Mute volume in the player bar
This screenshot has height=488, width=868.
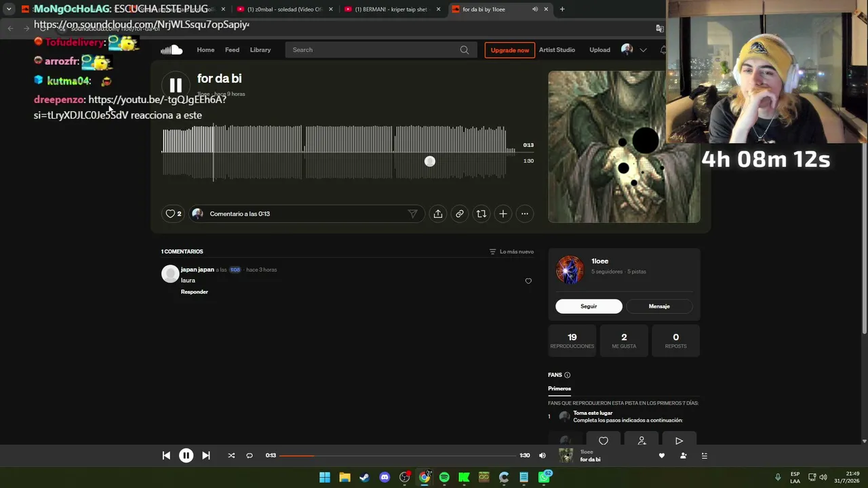542,455
